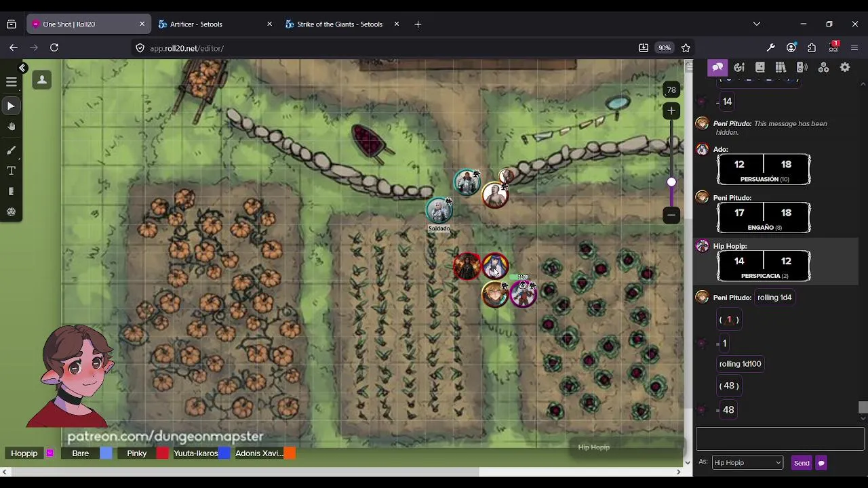
Task: Open the d20 dice rolling tool
Action: click(11, 212)
